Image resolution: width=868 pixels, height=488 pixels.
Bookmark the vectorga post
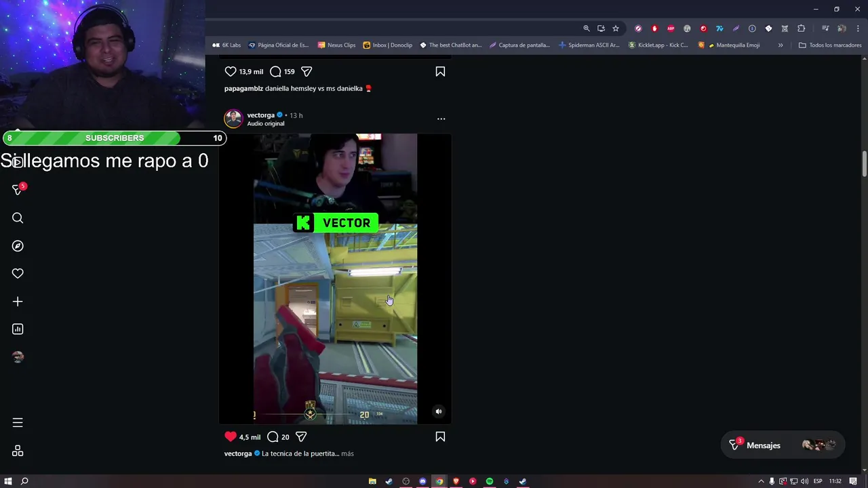(x=440, y=436)
